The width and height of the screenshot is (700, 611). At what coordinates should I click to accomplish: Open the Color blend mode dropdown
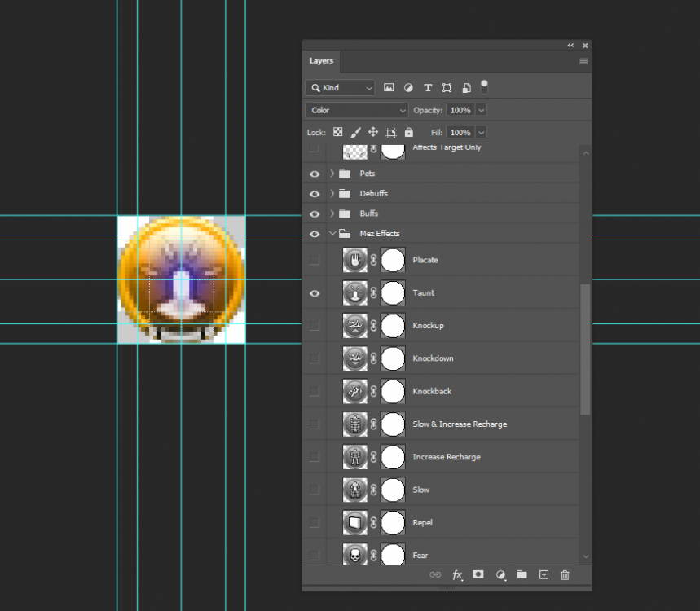pos(356,110)
